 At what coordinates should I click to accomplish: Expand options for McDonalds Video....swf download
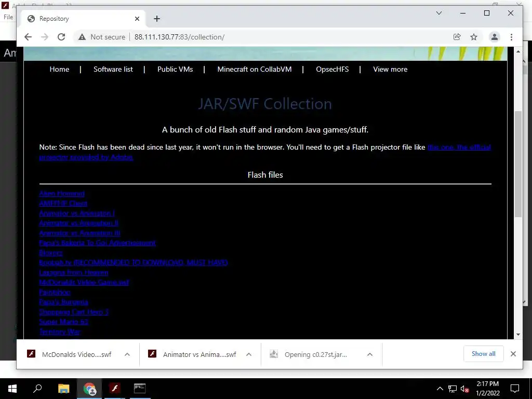pyautogui.click(x=127, y=354)
